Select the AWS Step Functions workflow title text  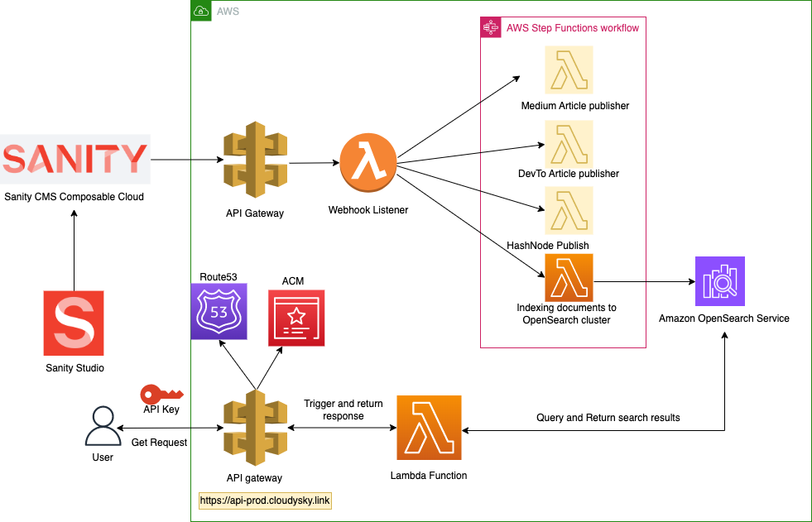click(x=572, y=27)
